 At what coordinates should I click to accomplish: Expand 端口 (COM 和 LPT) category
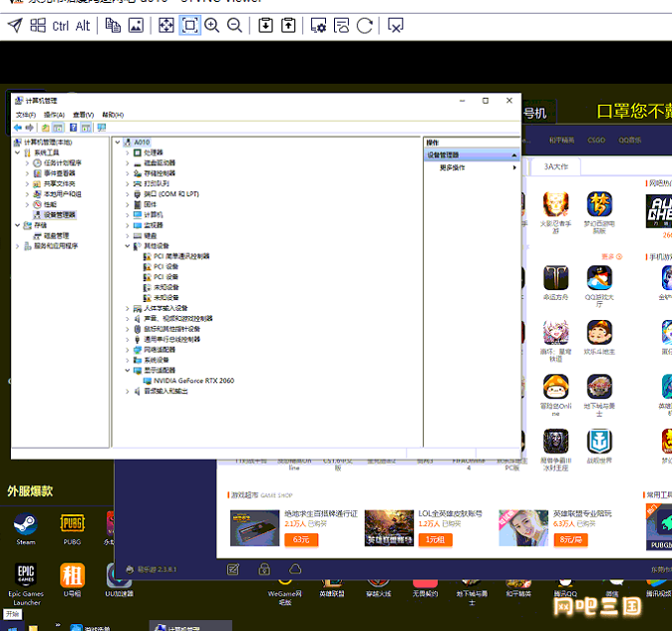point(128,194)
